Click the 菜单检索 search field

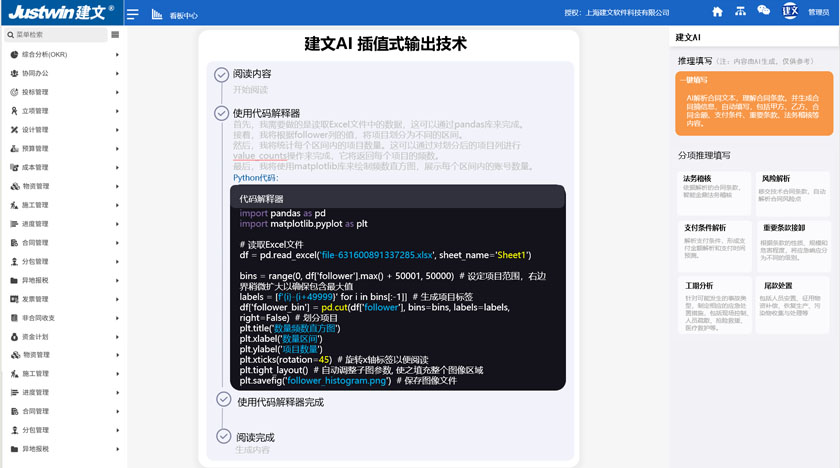55,34
